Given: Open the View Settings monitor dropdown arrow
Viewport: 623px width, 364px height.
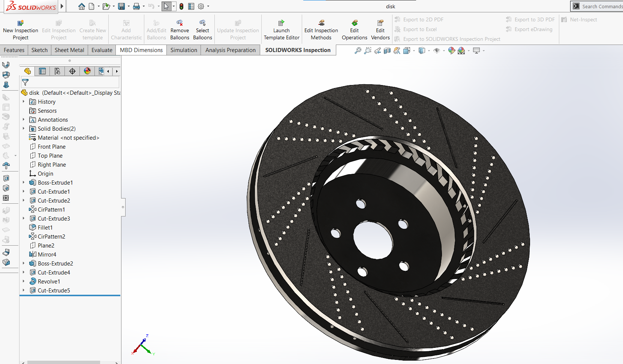Looking at the screenshot, I should (x=484, y=51).
